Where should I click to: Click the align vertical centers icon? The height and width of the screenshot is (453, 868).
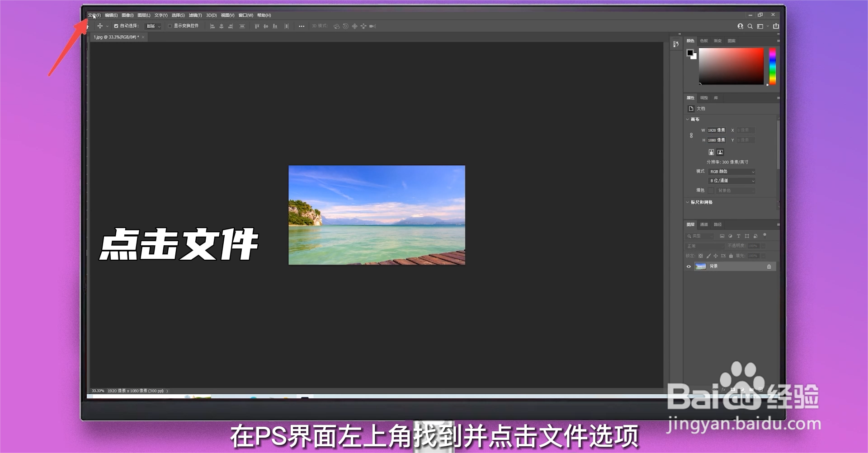point(266,26)
